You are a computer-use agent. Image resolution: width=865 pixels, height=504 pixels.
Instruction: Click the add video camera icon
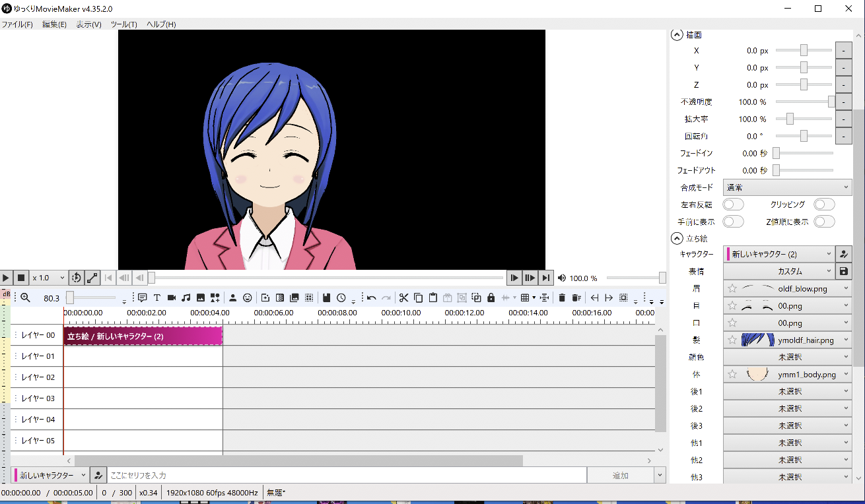point(172,298)
